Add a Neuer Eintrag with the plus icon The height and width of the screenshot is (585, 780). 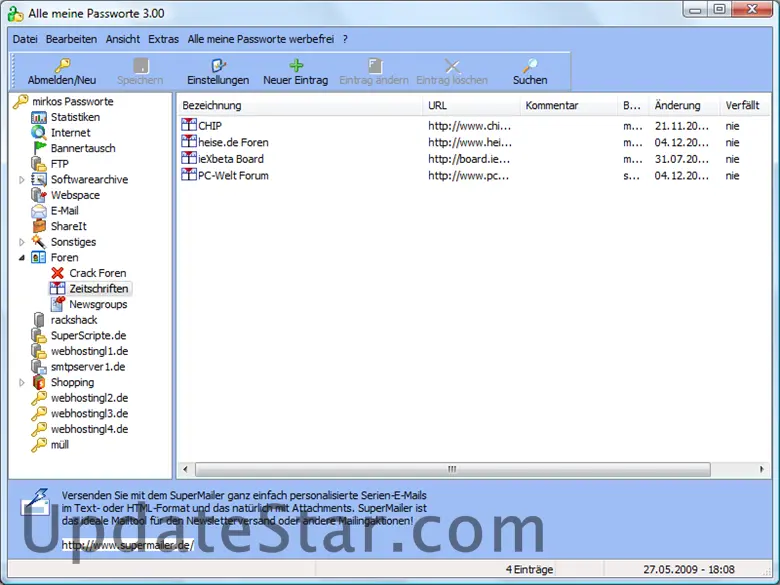coord(296,65)
